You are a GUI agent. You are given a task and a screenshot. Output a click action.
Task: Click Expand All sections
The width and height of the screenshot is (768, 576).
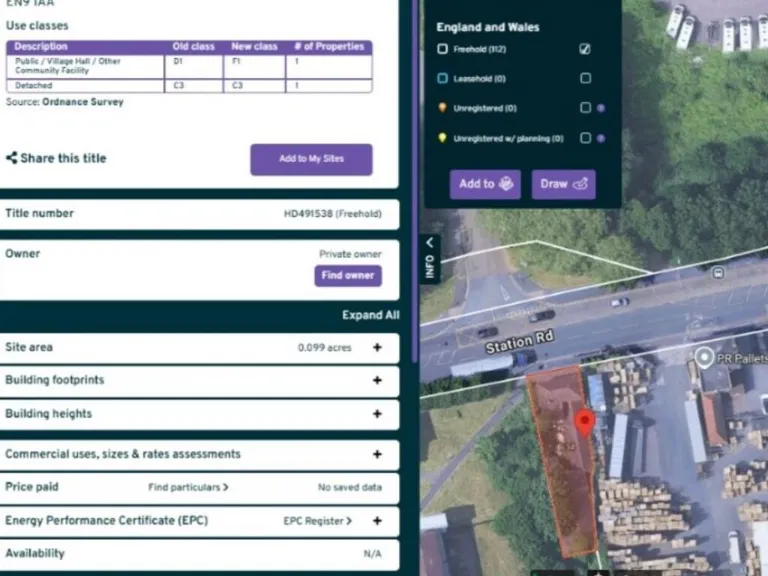[x=370, y=315]
